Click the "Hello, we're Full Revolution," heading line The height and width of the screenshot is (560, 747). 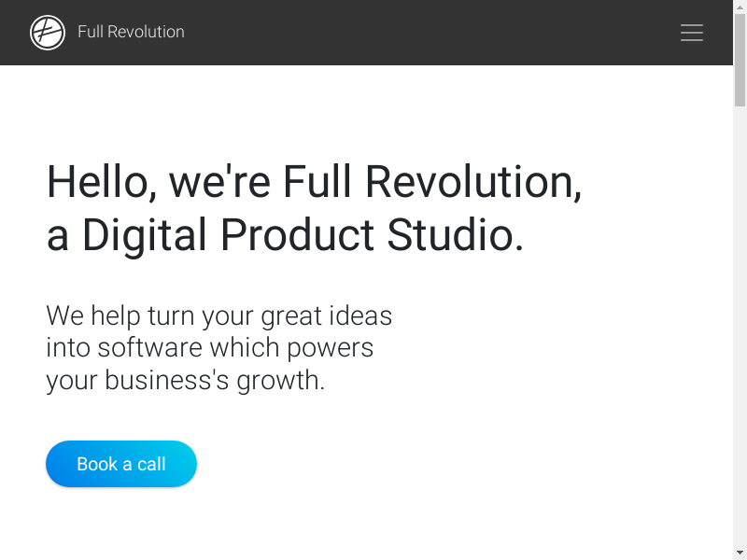(314, 181)
